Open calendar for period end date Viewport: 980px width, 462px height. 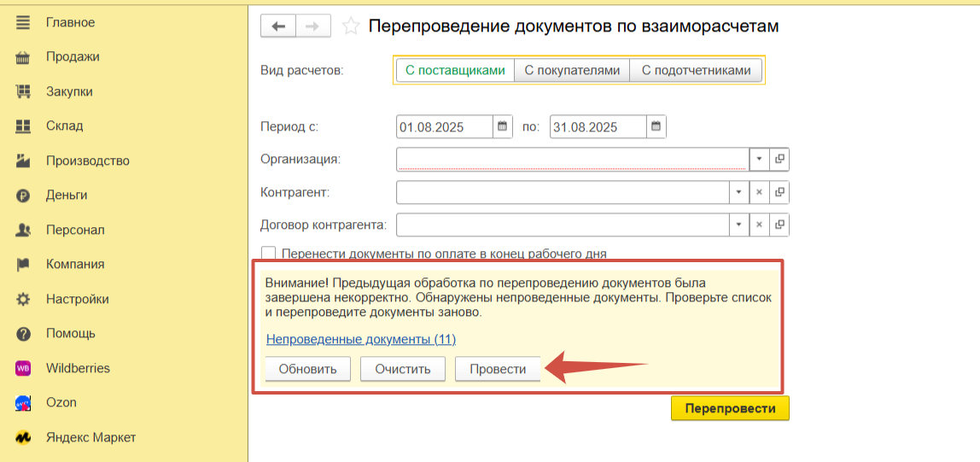(656, 126)
